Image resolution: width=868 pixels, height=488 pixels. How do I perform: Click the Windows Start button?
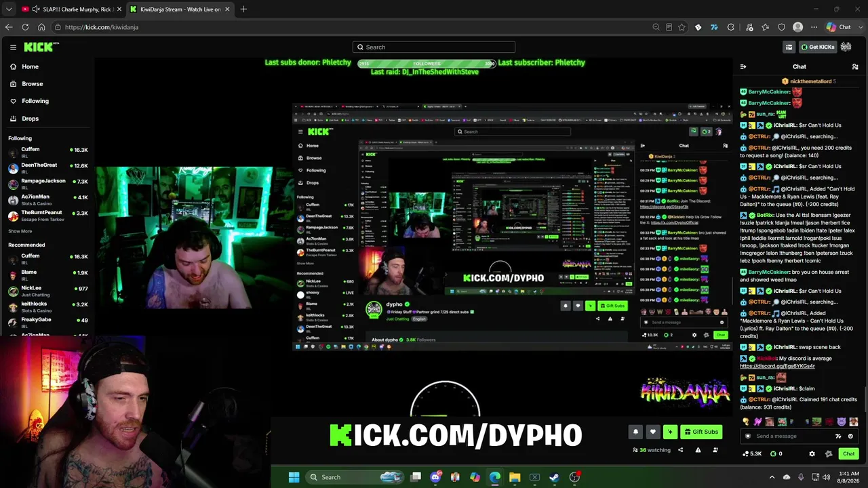pos(294,477)
